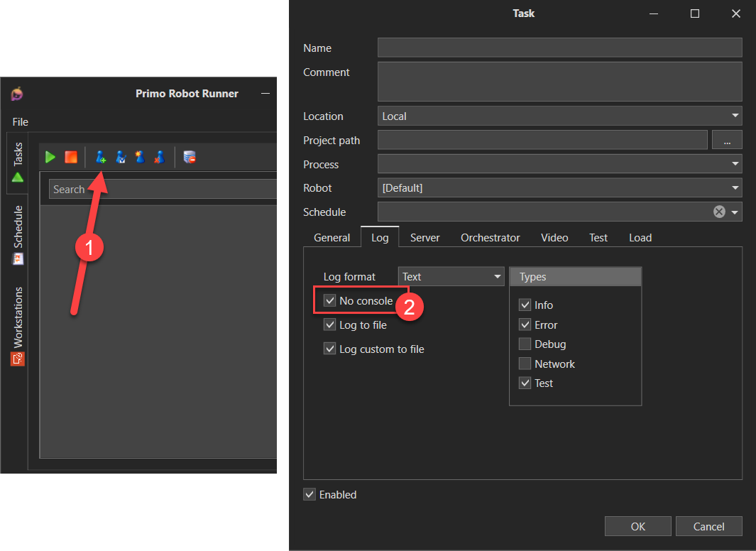Uncheck the Info log type
This screenshot has height=551, width=756.
coord(525,305)
